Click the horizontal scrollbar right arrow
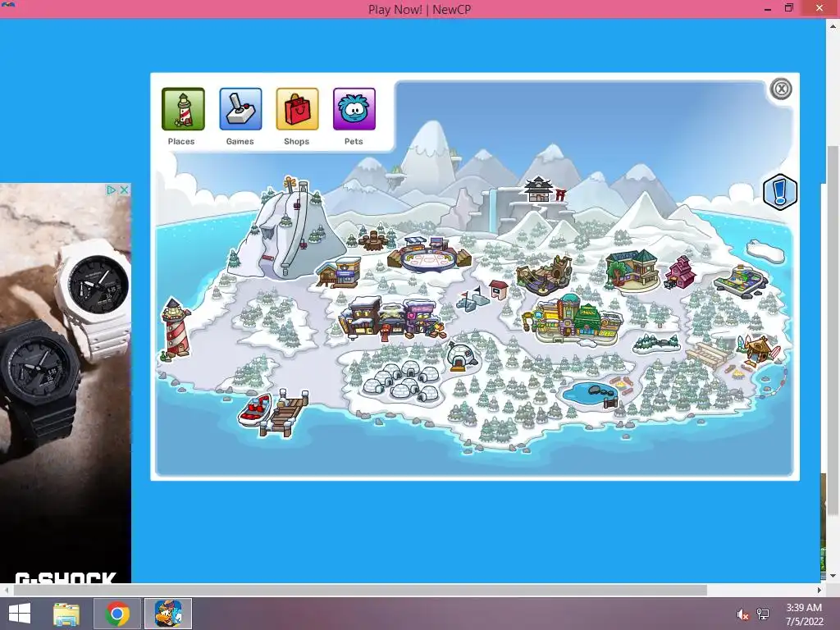 coord(819,590)
